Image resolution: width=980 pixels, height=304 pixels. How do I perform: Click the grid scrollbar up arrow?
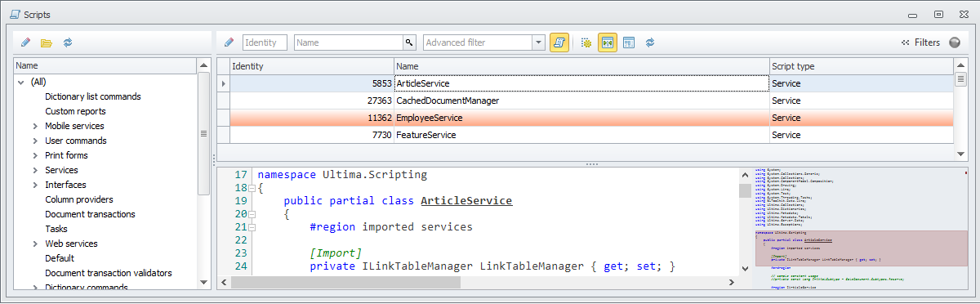pos(960,66)
